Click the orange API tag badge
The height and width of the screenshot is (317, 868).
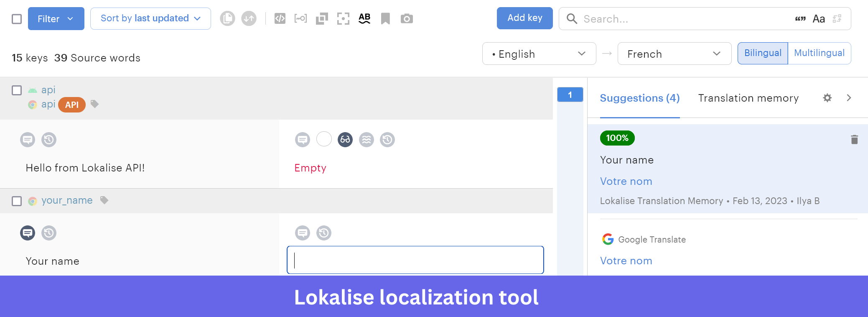(72, 105)
